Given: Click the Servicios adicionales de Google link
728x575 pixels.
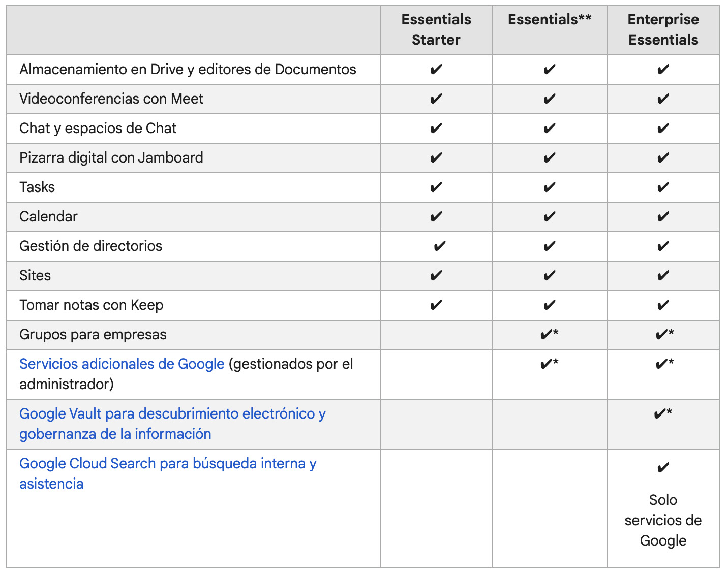Looking at the screenshot, I should (x=122, y=364).
